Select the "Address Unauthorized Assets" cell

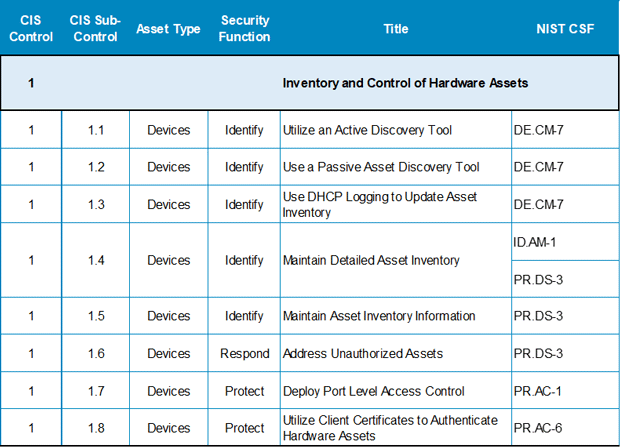click(363, 353)
